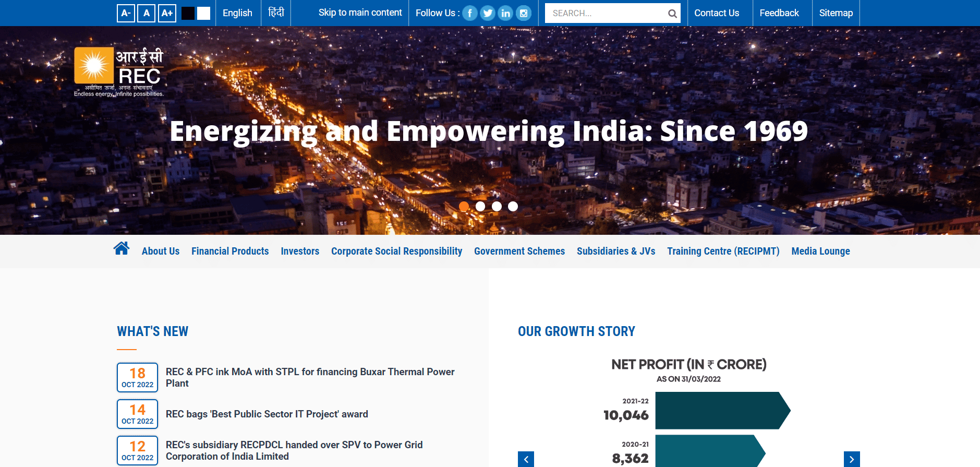Open the Subsidiaries & JVs menu
This screenshot has height=467, width=980.
pos(616,251)
